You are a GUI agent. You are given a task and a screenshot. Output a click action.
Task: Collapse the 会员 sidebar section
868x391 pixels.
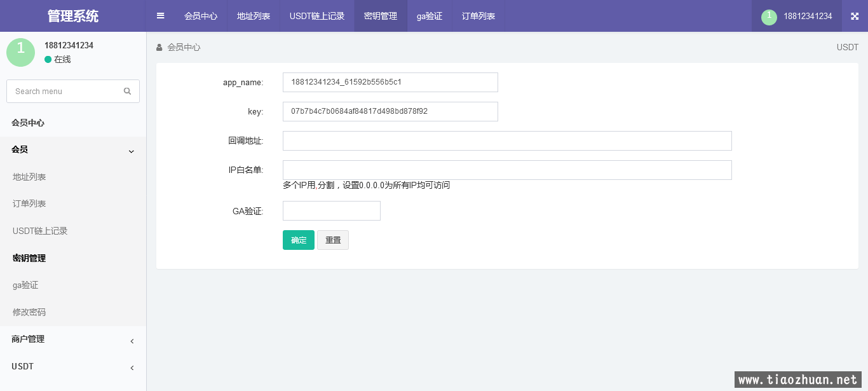(x=73, y=150)
